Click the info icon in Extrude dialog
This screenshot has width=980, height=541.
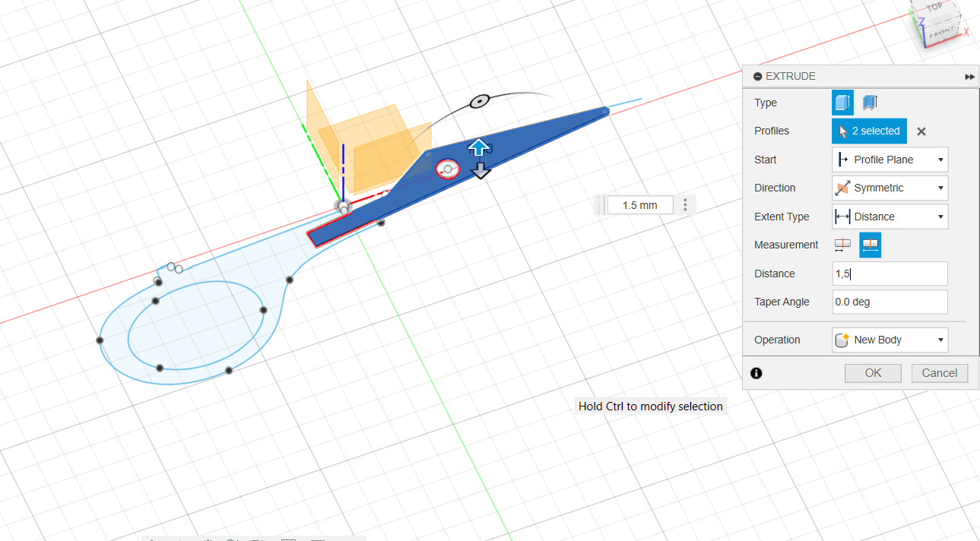pos(756,373)
